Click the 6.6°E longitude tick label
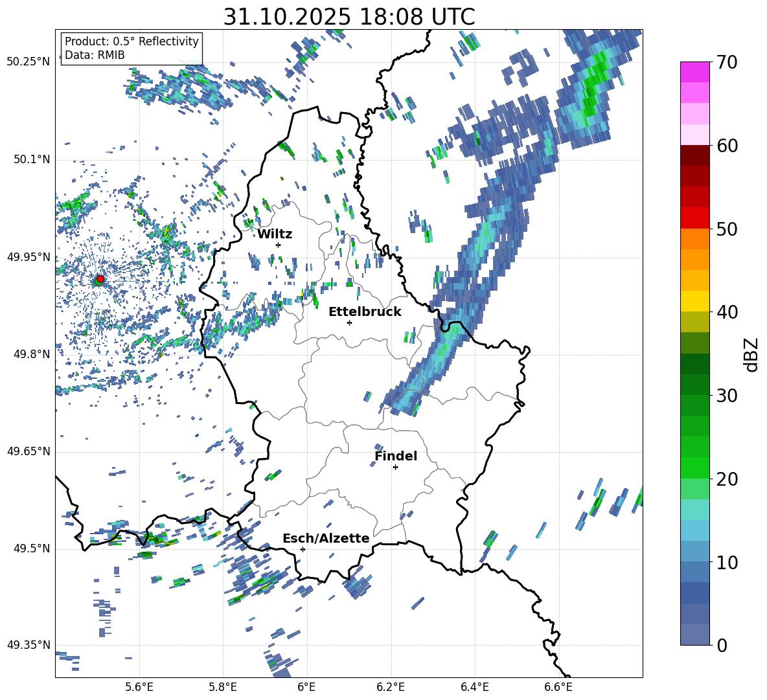767x700 pixels. [x=558, y=687]
